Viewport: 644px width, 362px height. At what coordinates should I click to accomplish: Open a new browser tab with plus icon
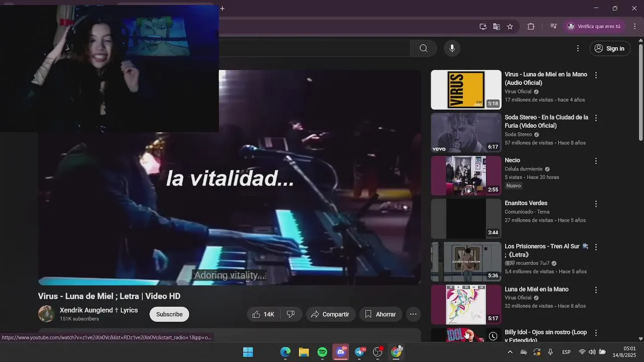[x=222, y=8]
